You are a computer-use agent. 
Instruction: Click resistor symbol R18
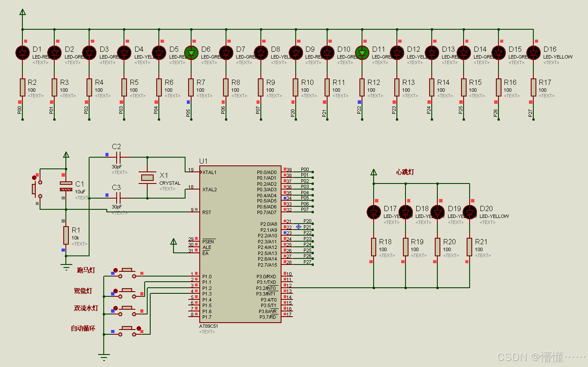374,247
